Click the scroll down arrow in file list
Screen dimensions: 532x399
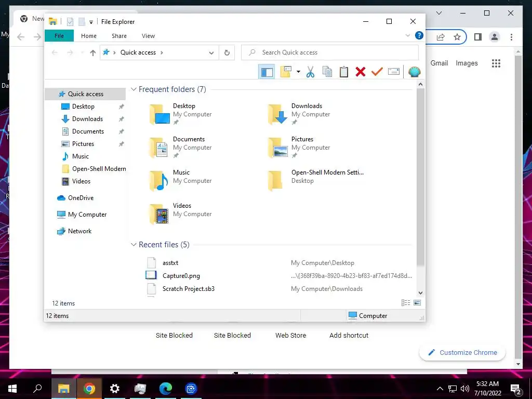pyautogui.click(x=420, y=293)
